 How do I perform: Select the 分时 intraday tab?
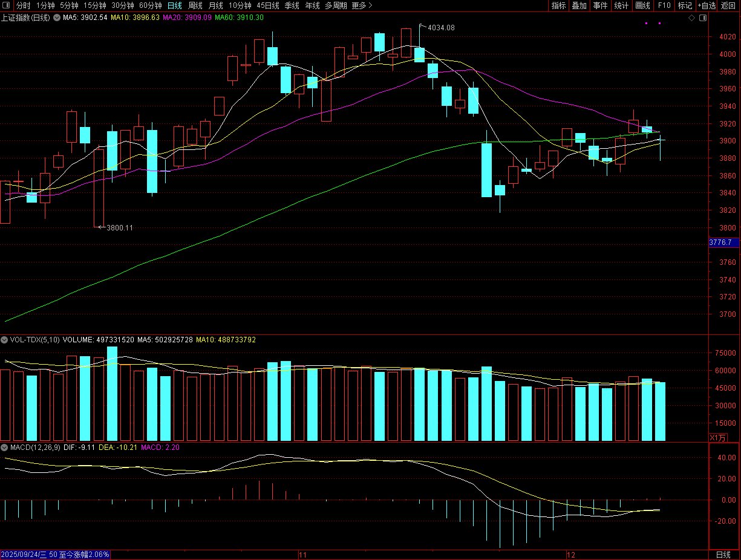point(23,5)
